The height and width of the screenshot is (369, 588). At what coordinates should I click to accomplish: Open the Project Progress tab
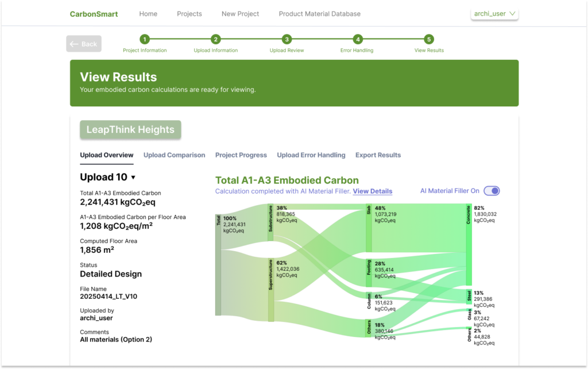[x=241, y=155]
